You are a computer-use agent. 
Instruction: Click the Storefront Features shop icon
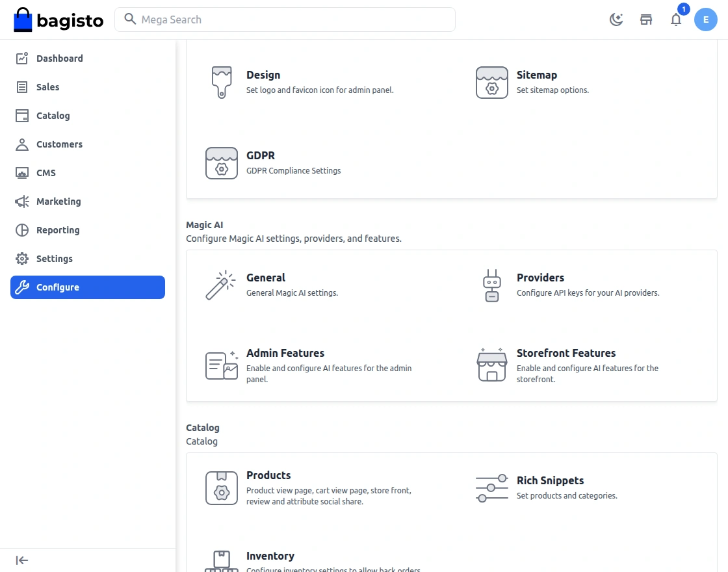point(491,365)
